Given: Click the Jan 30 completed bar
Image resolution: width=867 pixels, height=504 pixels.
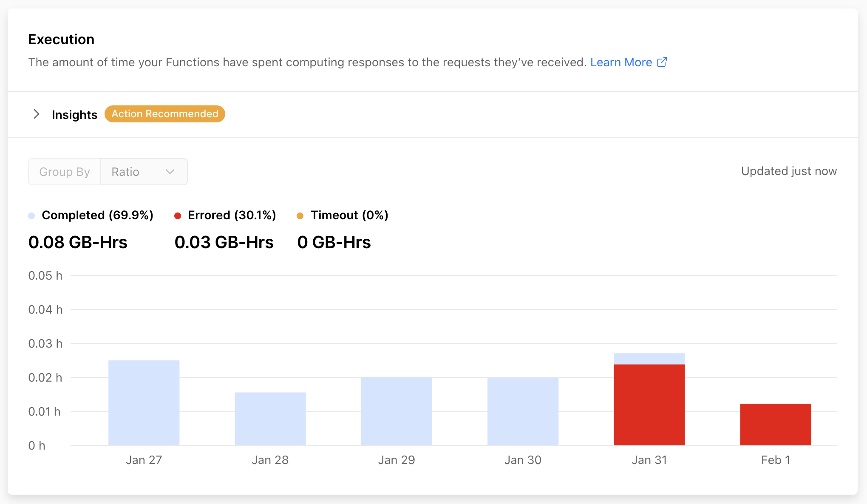Looking at the screenshot, I should [523, 411].
